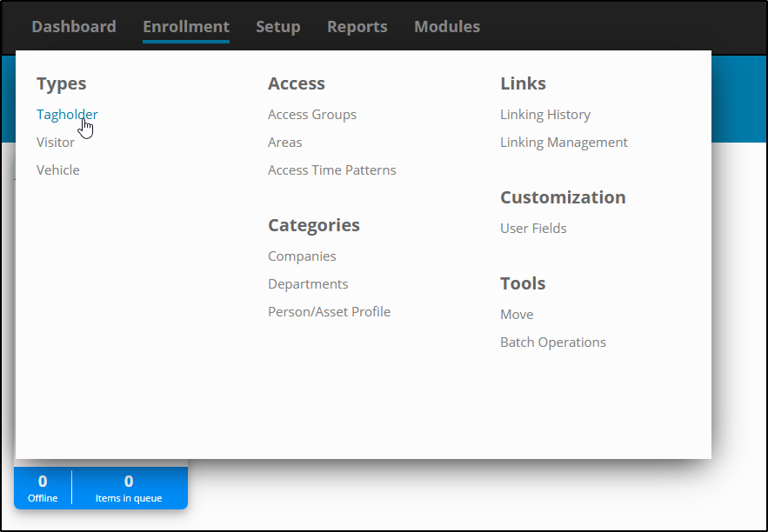Open Areas under Access
768x532 pixels.
click(285, 143)
